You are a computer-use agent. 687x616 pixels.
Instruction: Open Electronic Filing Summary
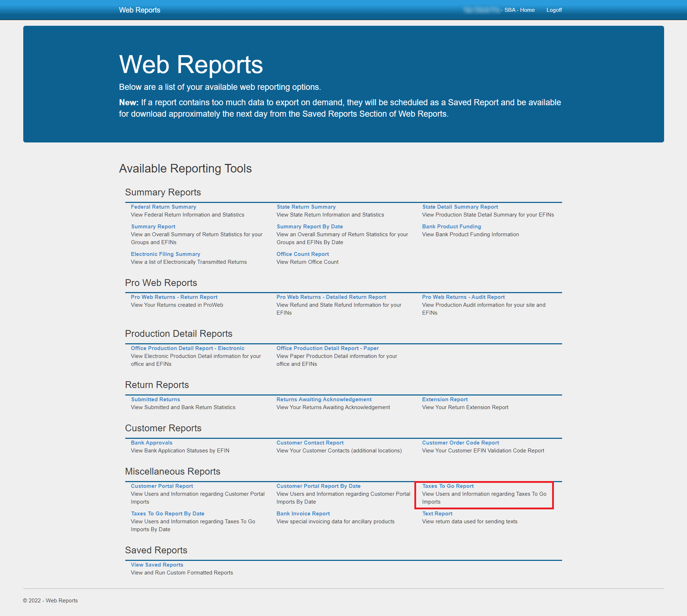tap(165, 254)
